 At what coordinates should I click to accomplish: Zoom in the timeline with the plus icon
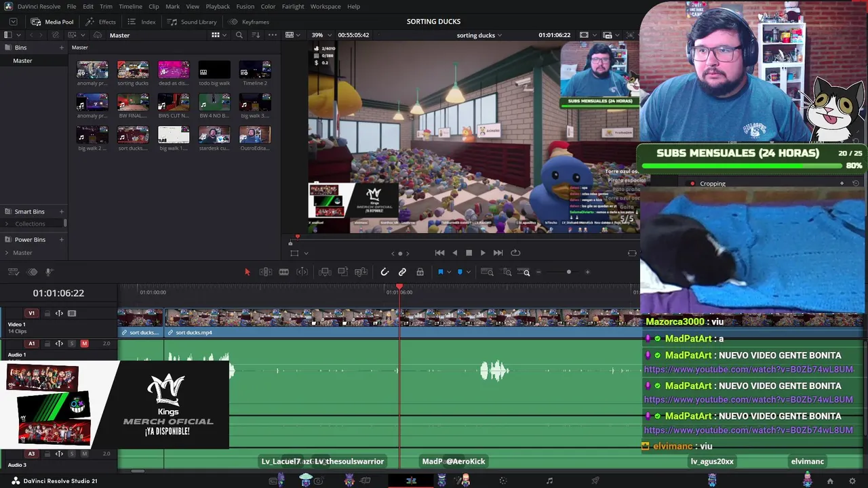587,272
